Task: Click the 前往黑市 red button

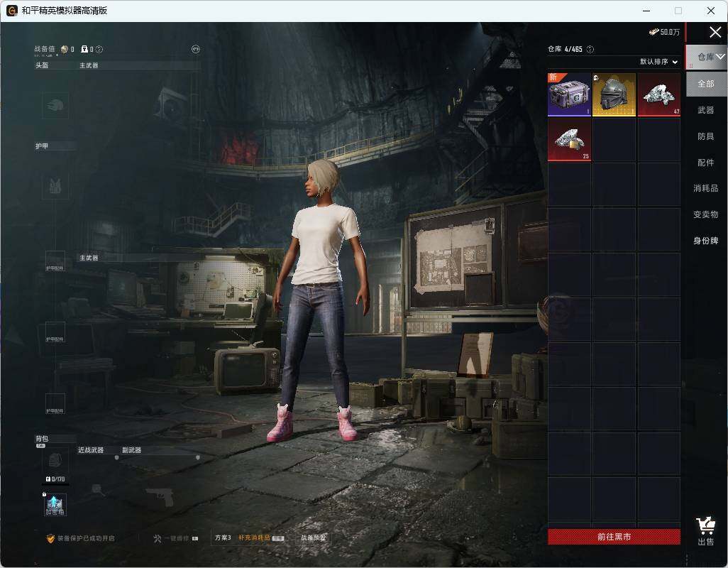Action: pyautogui.click(x=614, y=537)
